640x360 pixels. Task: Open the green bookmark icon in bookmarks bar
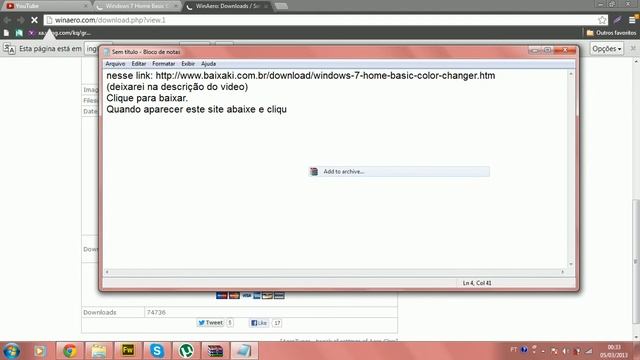[19, 33]
